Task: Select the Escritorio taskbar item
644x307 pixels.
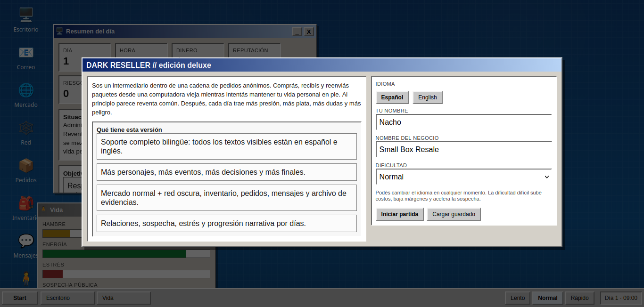Action: pos(67,298)
